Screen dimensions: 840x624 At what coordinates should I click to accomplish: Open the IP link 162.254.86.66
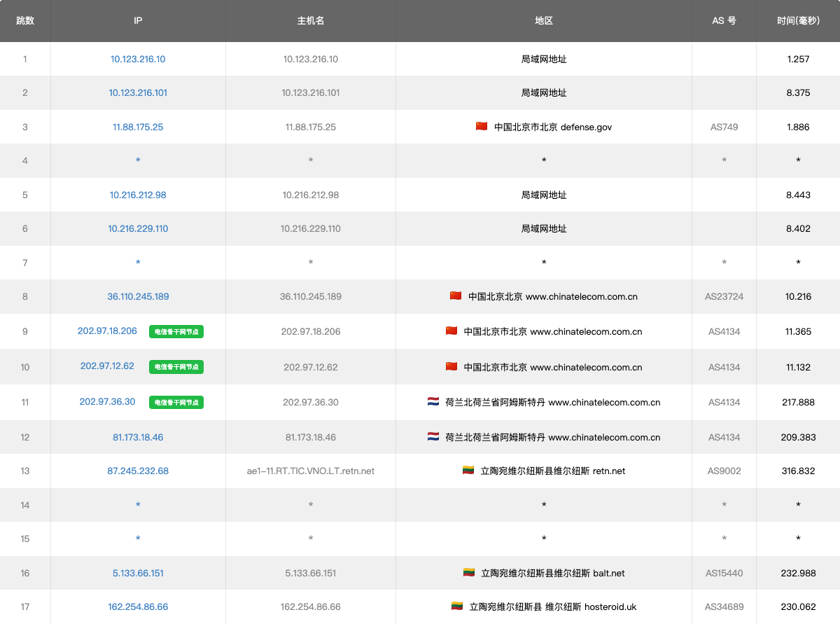coord(138,607)
